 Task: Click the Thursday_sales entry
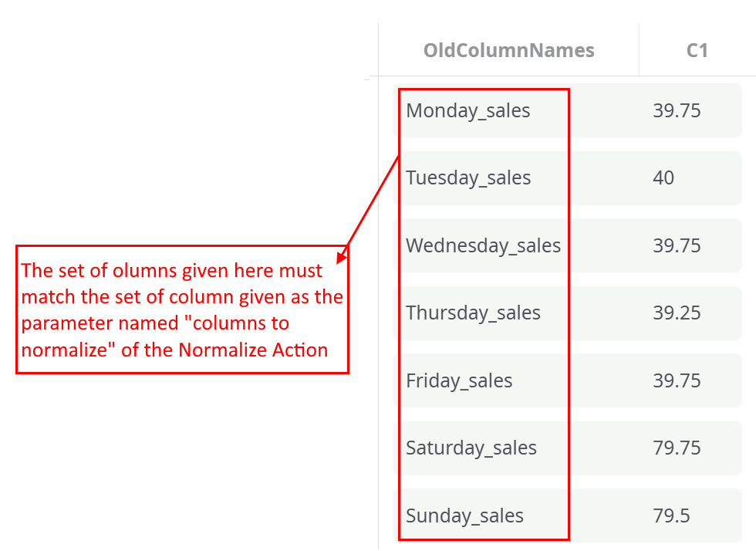pyautogui.click(x=473, y=313)
